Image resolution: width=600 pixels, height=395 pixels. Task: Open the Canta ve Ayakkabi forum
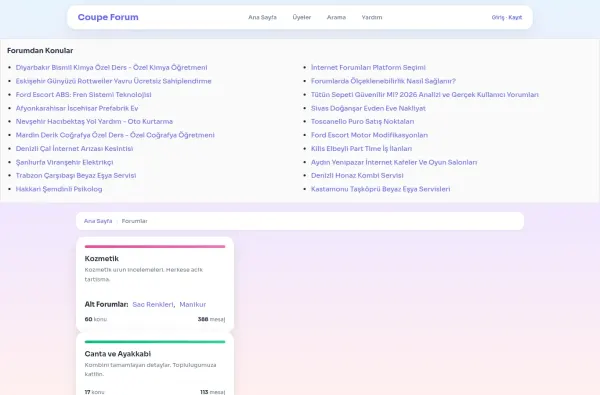[118, 354]
